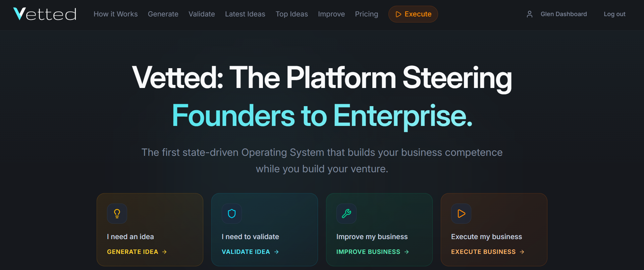
Task: Click the Vetted logo in the header
Action: (44, 14)
